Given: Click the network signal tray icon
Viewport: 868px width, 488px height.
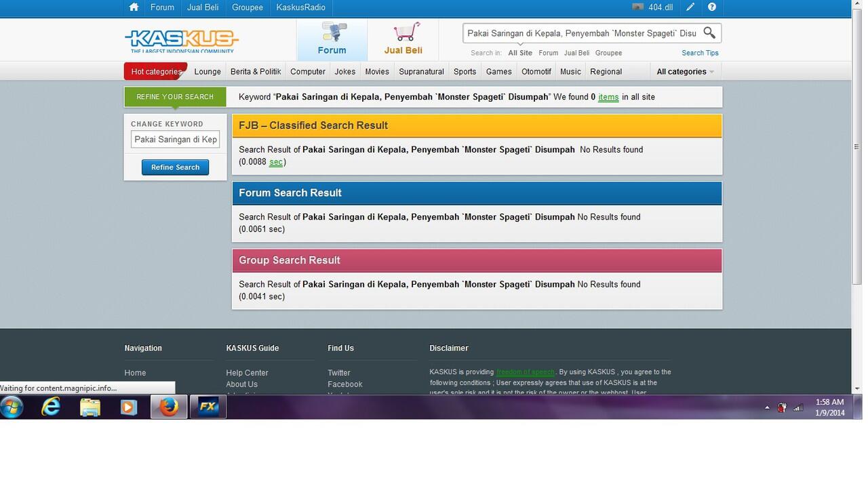Looking at the screenshot, I should click(x=798, y=408).
